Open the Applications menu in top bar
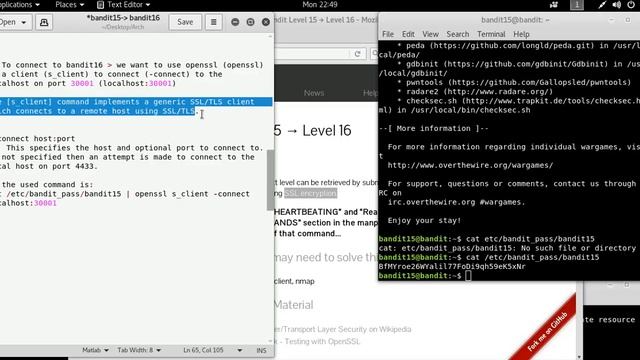640x360 pixels. 19,5
